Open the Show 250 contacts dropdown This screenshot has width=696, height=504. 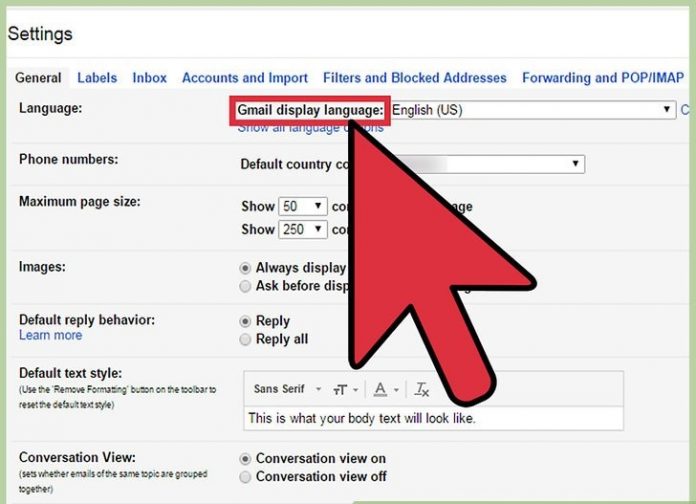pos(304,229)
